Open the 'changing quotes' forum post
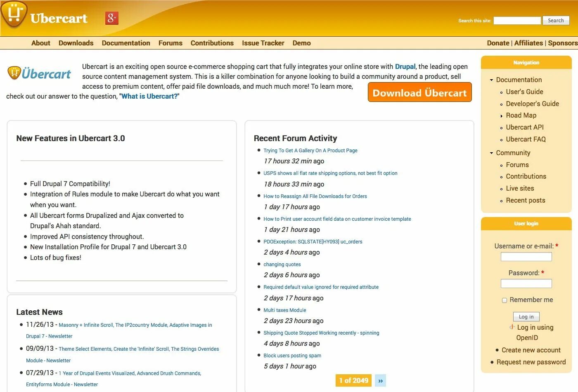The width and height of the screenshot is (578, 392). click(x=282, y=264)
